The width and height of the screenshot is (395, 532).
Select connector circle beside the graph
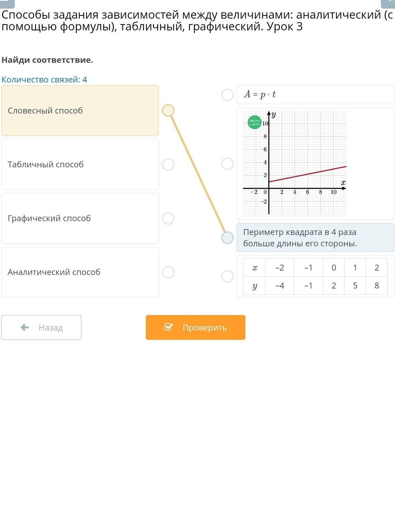[227, 164]
